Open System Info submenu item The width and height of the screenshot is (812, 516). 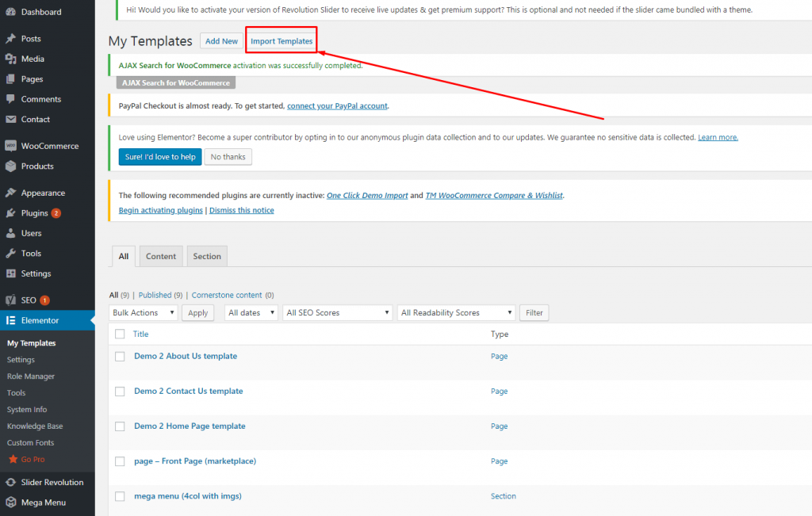pos(27,409)
